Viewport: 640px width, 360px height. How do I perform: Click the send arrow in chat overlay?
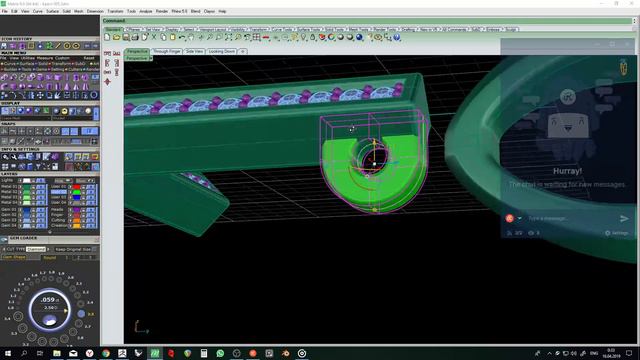[624, 219]
